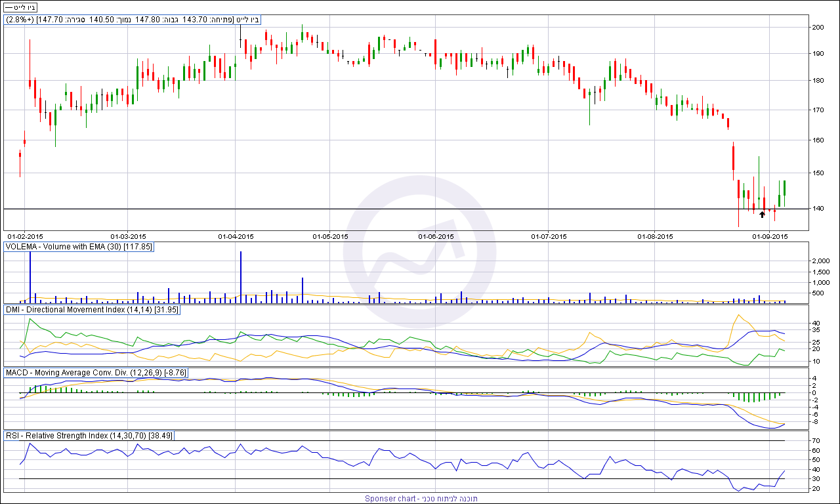840x504 pixels.
Task: Click the 01-05-2015 date on the time axis
Action: pyautogui.click(x=330, y=236)
